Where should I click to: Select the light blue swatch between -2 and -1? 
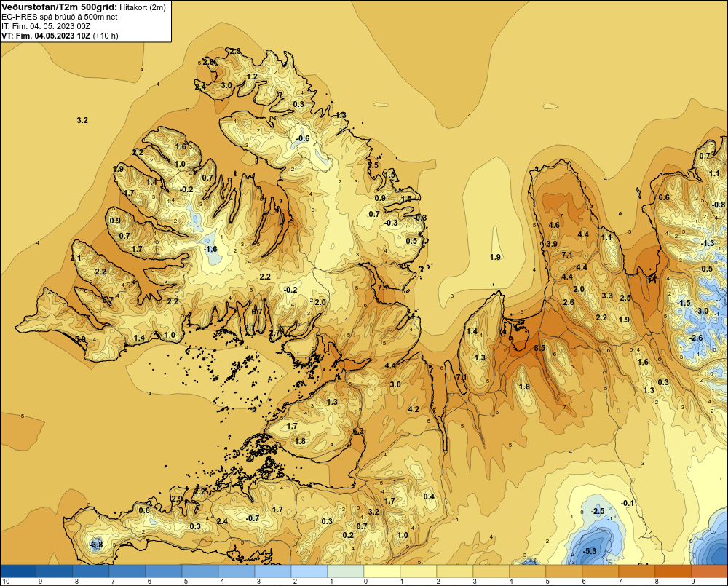309,571
